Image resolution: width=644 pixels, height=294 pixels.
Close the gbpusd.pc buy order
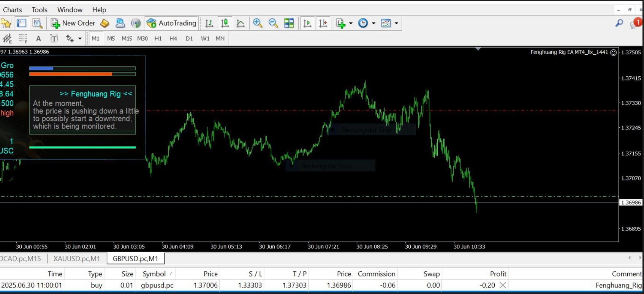click(503, 285)
